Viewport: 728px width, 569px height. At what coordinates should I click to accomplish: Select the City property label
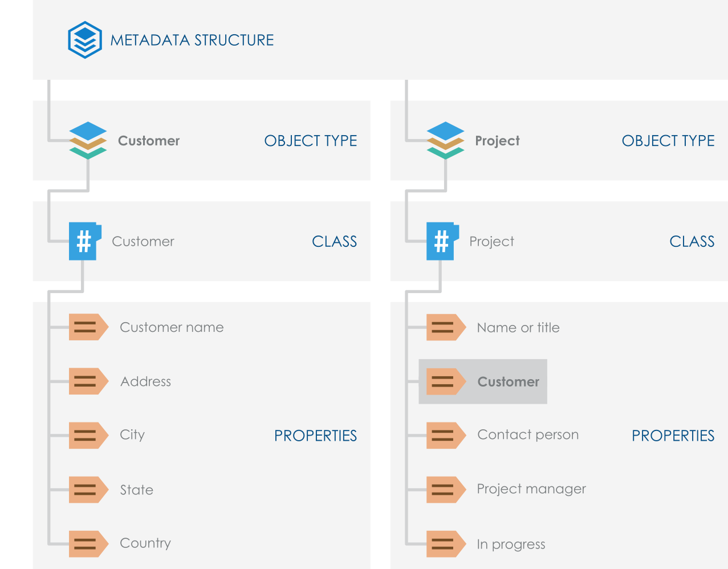pyautogui.click(x=132, y=435)
